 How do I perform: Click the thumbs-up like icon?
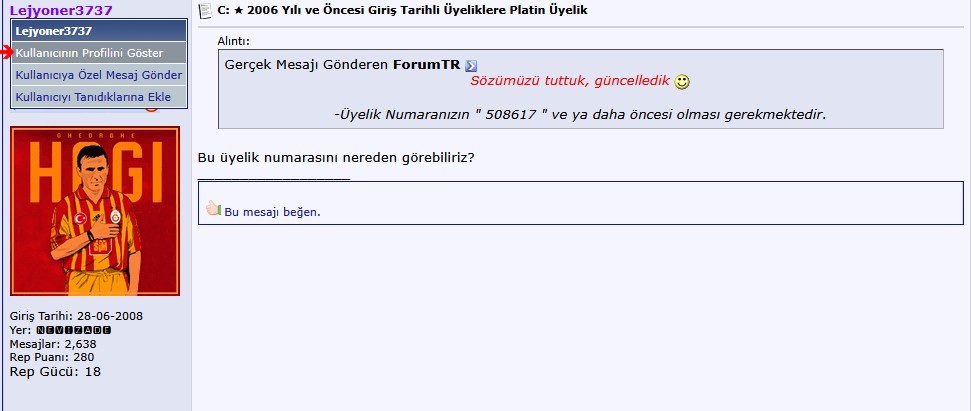(213, 208)
